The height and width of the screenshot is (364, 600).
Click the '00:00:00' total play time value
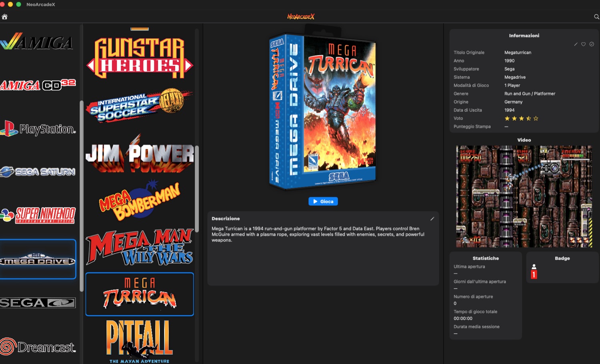point(463,318)
